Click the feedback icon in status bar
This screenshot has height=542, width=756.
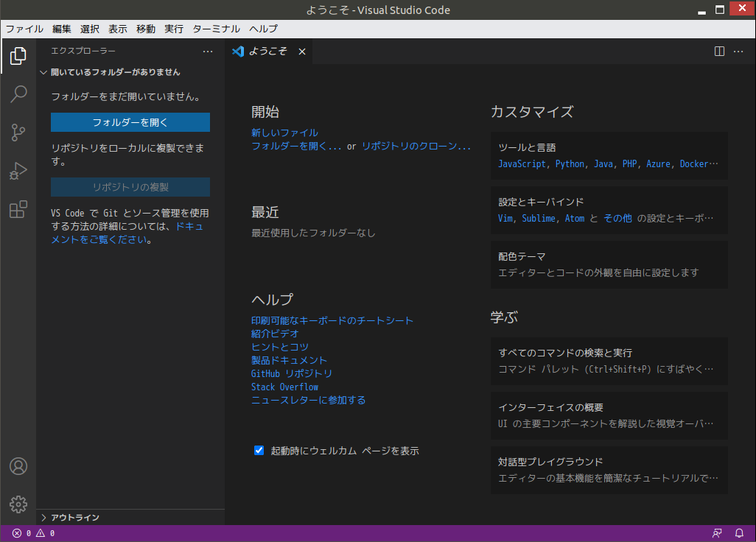[717, 533]
